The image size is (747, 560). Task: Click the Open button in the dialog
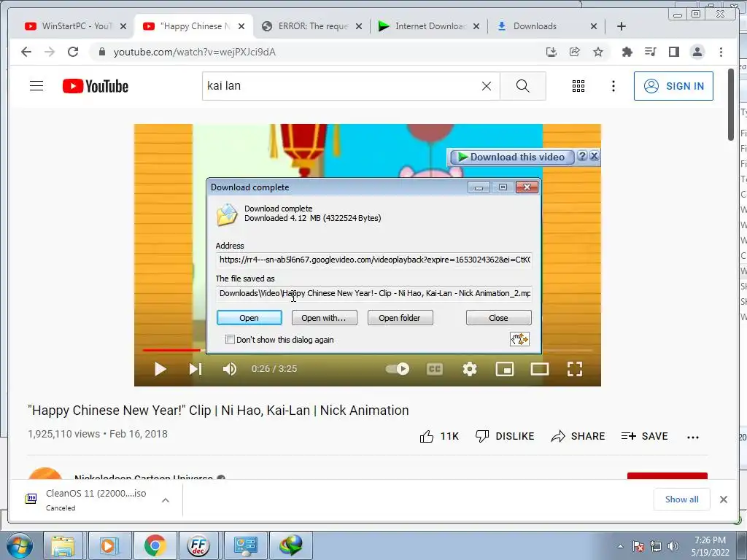[249, 318]
